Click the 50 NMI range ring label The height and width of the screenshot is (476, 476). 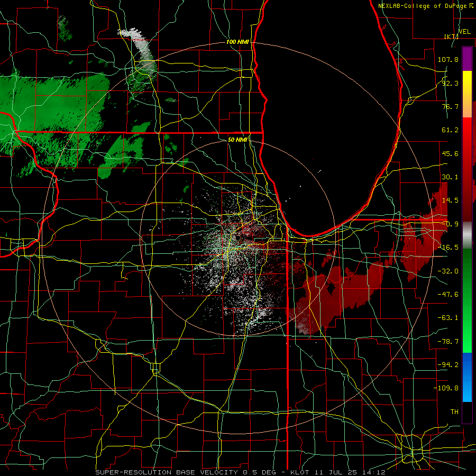pyautogui.click(x=237, y=140)
